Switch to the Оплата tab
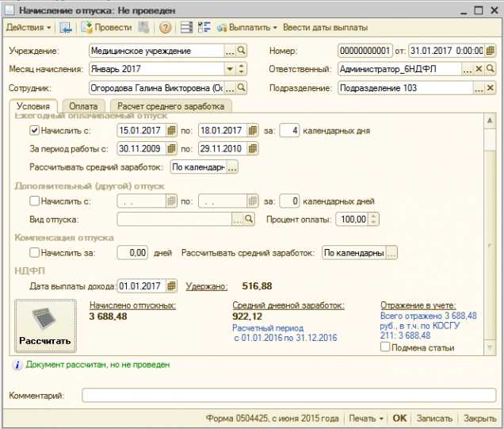504x429 pixels. click(83, 106)
